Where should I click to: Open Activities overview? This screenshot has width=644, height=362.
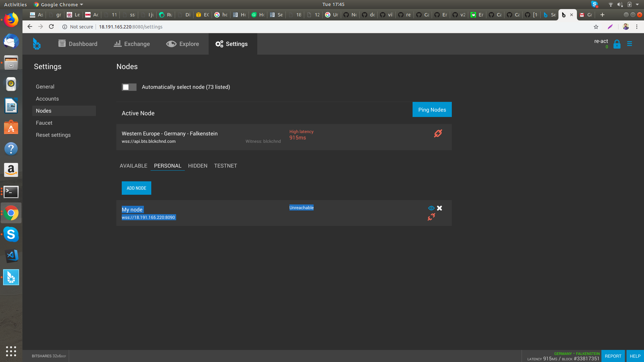pos(15,4)
